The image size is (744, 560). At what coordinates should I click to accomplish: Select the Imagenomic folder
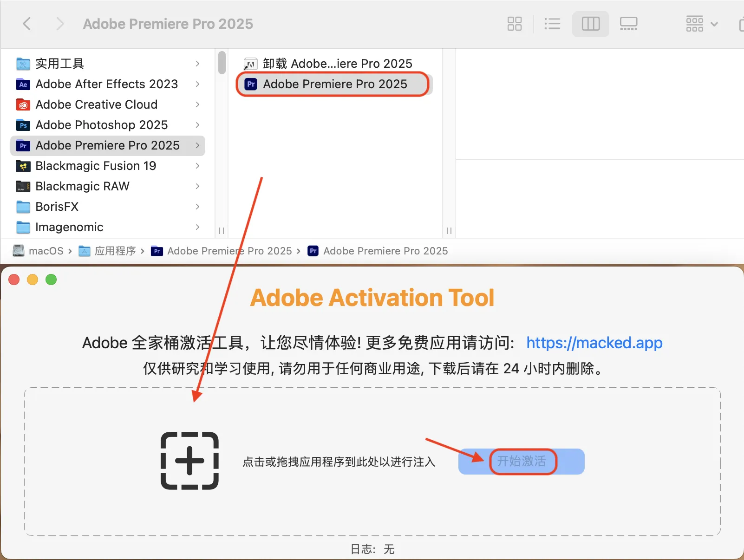pyautogui.click(x=69, y=227)
